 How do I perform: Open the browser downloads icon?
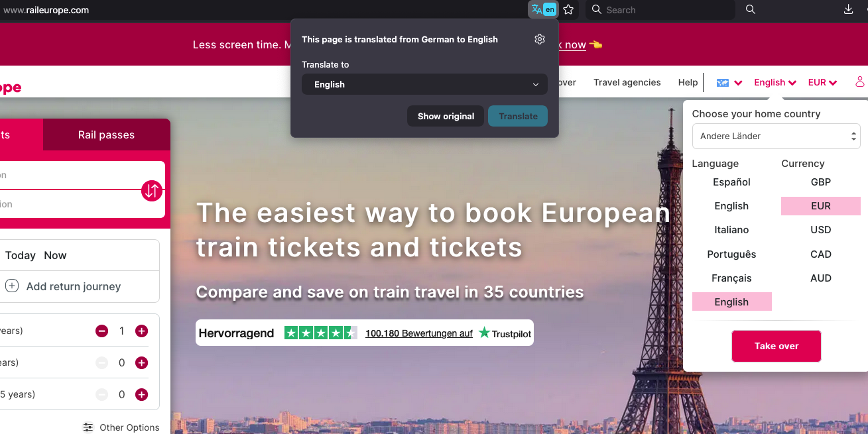pos(848,9)
